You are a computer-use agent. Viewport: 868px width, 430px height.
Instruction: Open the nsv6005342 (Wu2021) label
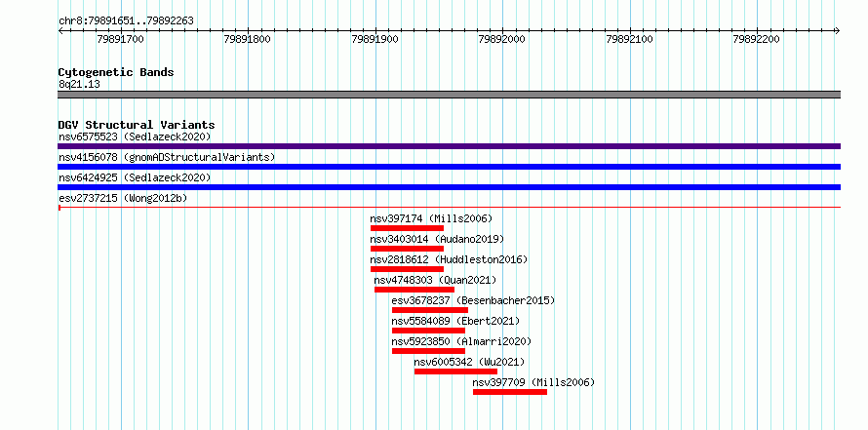469,362
